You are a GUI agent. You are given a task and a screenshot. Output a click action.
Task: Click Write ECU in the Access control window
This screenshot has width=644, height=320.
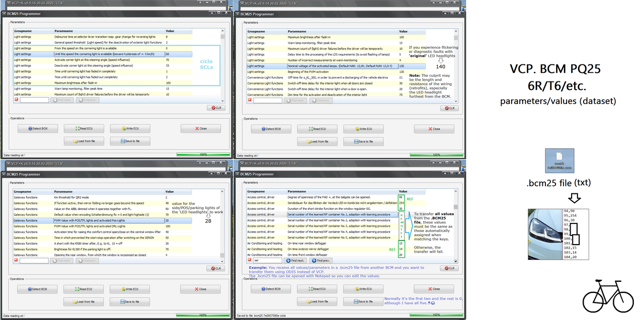363,289
